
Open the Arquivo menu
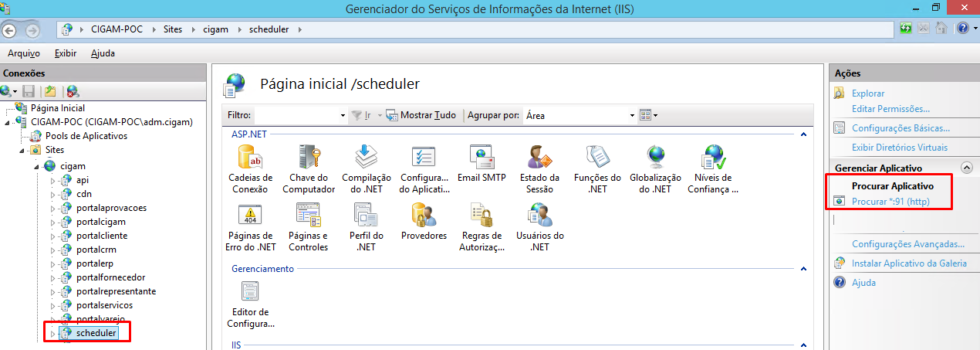pyautogui.click(x=23, y=53)
